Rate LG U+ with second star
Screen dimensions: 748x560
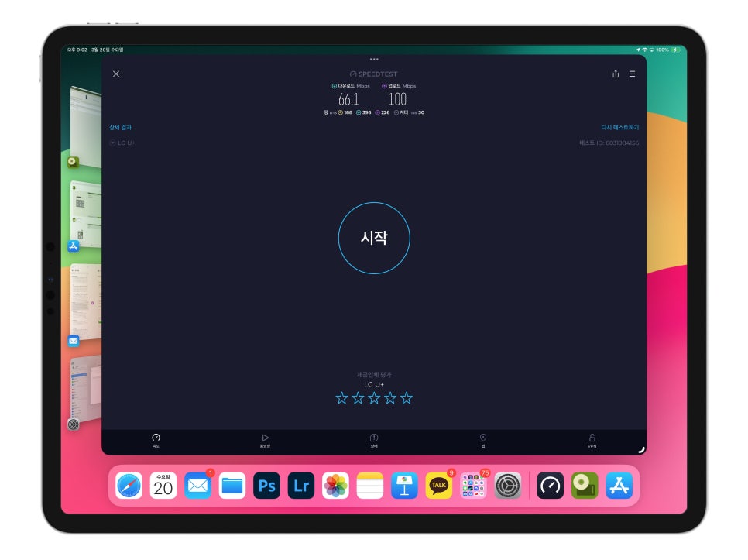tap(358, 398)
